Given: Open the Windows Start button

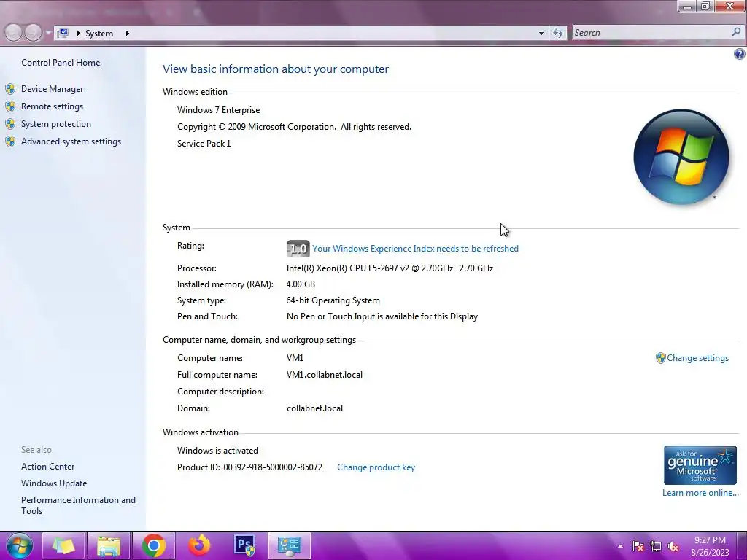Looking at the screenshot, I should point(20,545).
